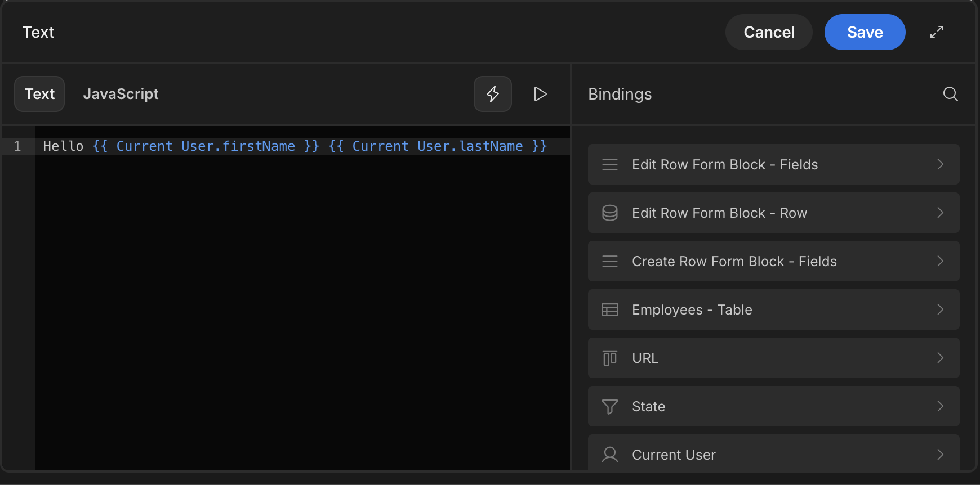Image resolution: width=980 pixels, height=485 pixels.
Task: Click the play preview icon
Action: [540, 94]
